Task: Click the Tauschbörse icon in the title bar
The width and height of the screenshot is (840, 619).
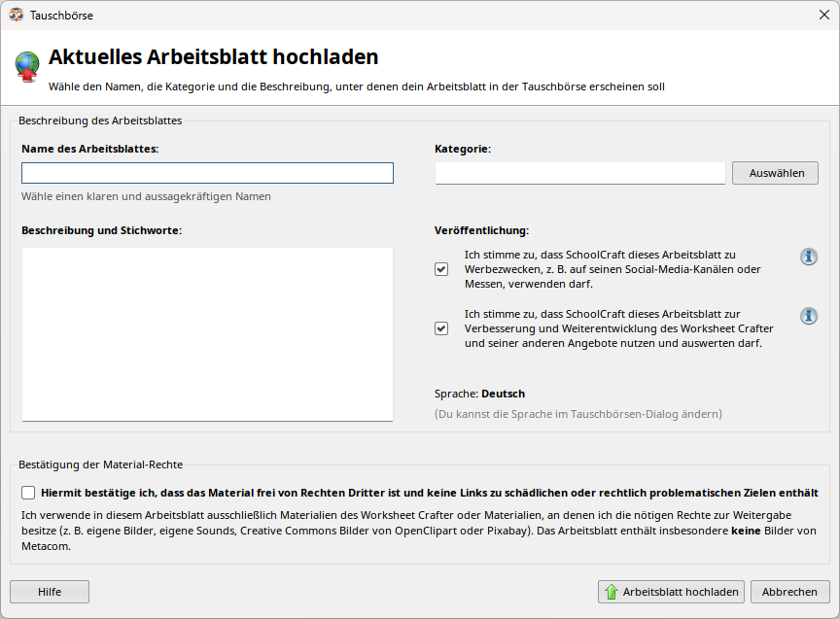Action: [17, 15]
